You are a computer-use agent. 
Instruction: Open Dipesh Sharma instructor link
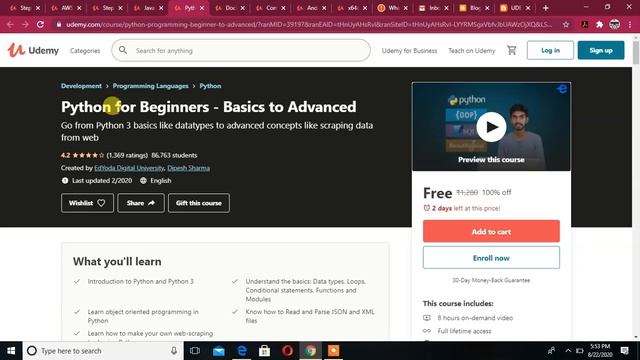tap(189, 168)
